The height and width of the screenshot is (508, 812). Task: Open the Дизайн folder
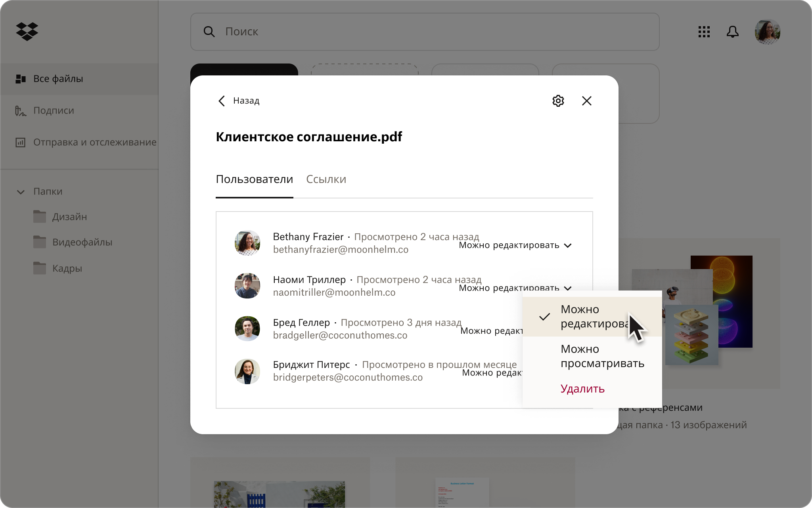(70, 217)
